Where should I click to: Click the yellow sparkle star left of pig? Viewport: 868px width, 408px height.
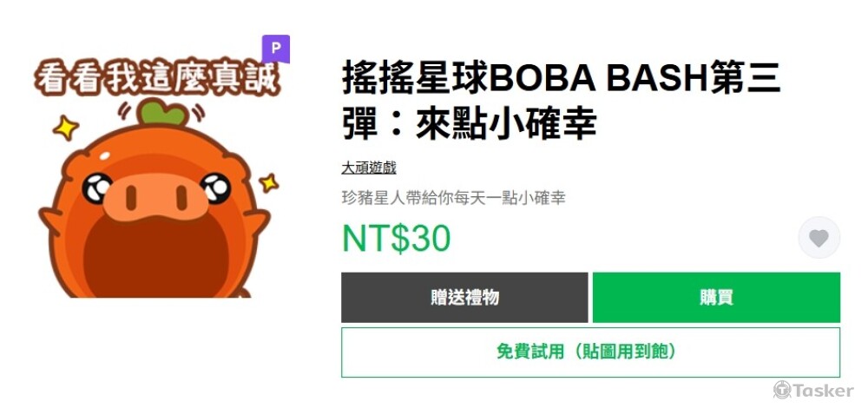click(x=66, y=128)
